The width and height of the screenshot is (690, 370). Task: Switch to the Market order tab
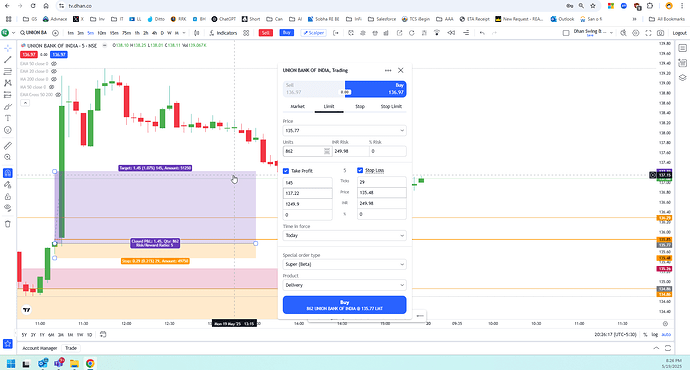[297, 106]
